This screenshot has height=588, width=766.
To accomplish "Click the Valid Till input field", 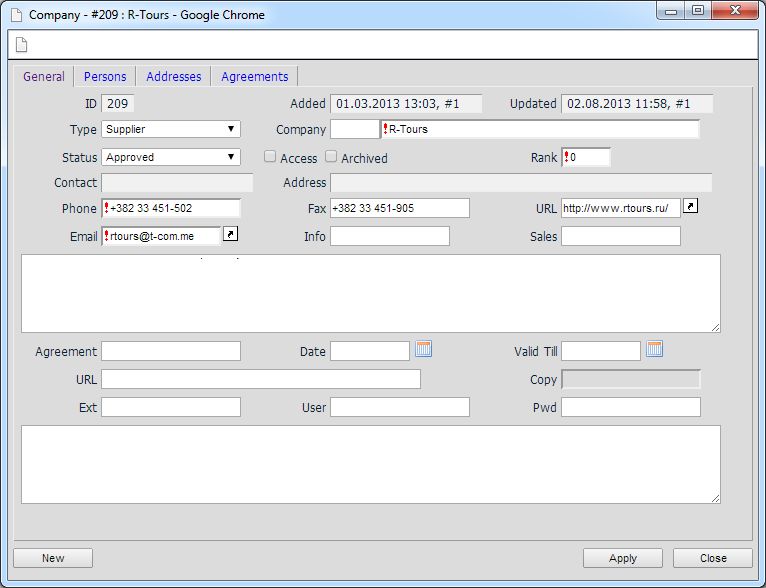I will point(601,351).
